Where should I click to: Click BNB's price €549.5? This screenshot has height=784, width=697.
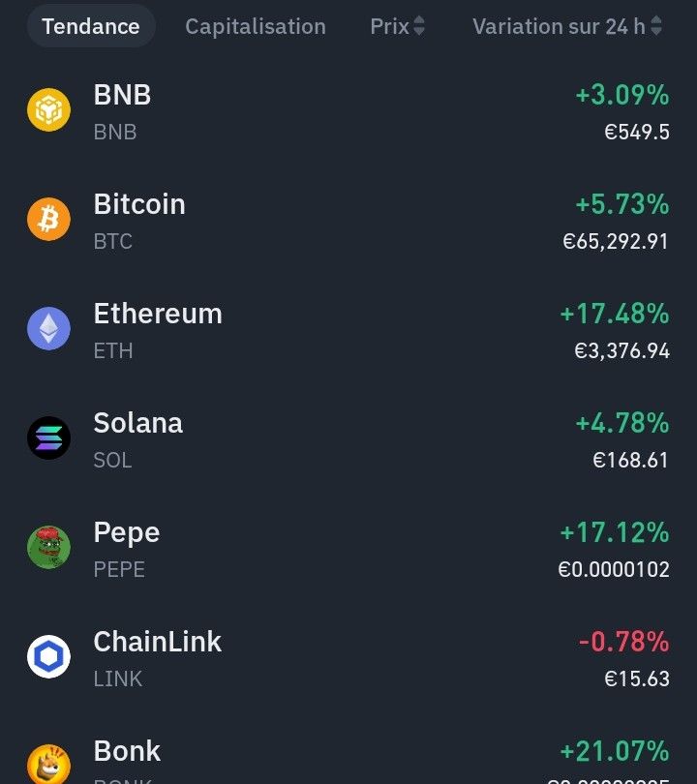pyautogui.click(x=636, y=132)
